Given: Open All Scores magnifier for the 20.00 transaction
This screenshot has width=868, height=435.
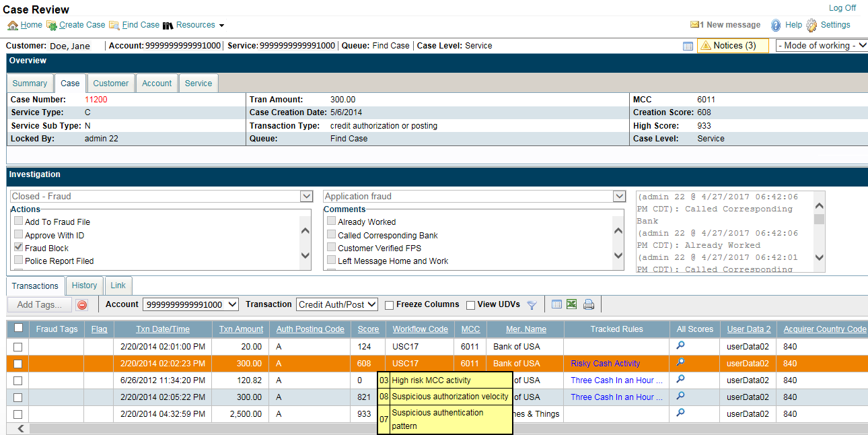Looking at the screenshot, I should pyautogui.click(x=680, y=345).
